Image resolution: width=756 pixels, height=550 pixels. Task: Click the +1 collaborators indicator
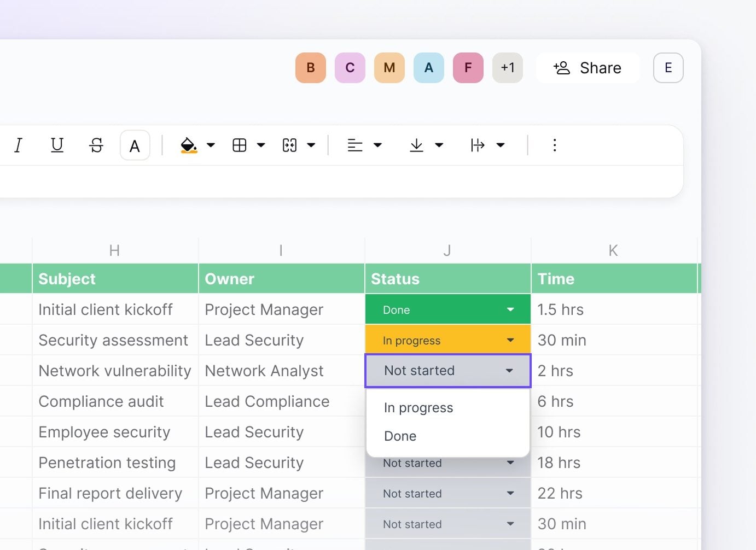[507, 68]
